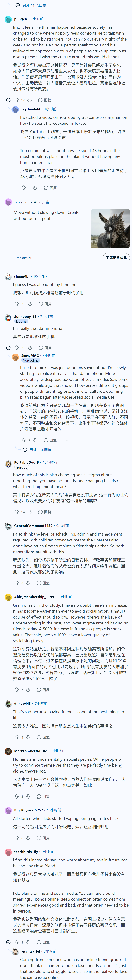This screenshot has height=980, width=132.
Task: Open the lumalabs.ai link
Action: [x=22, y=258]
